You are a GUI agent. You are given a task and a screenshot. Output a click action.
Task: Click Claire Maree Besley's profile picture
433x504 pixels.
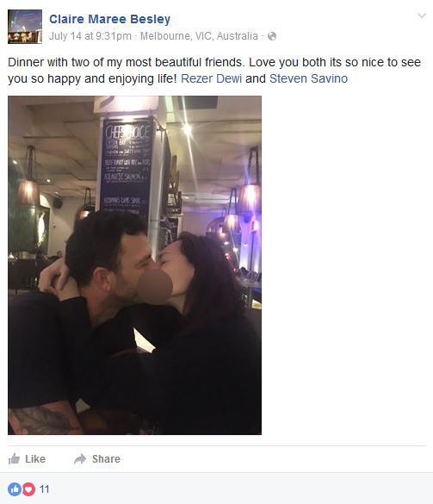25,27
